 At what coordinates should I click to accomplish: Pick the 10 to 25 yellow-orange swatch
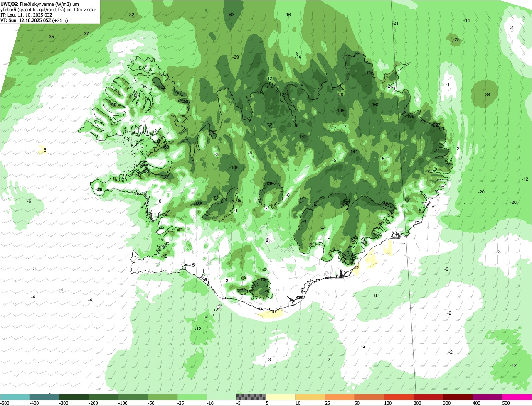coord(310,397)
